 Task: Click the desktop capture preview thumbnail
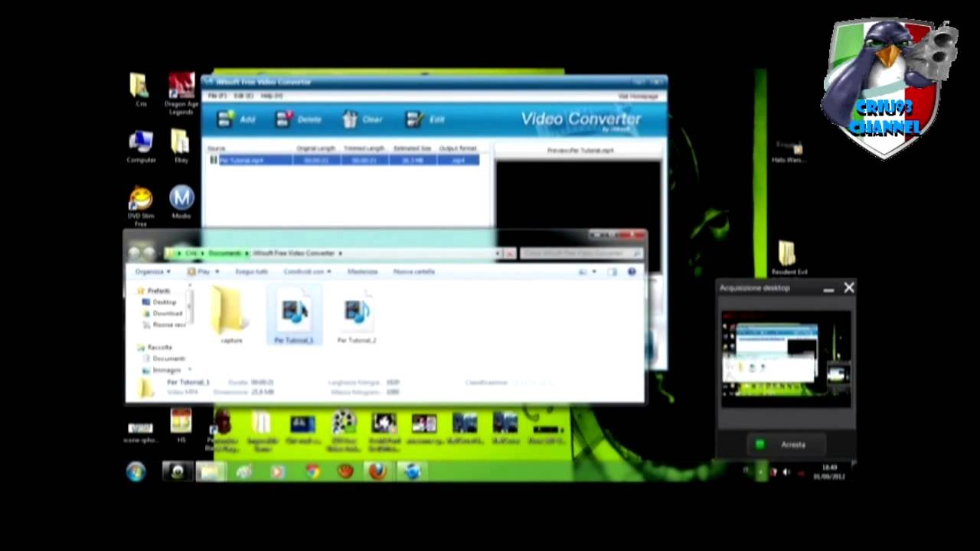pos(786,360)
